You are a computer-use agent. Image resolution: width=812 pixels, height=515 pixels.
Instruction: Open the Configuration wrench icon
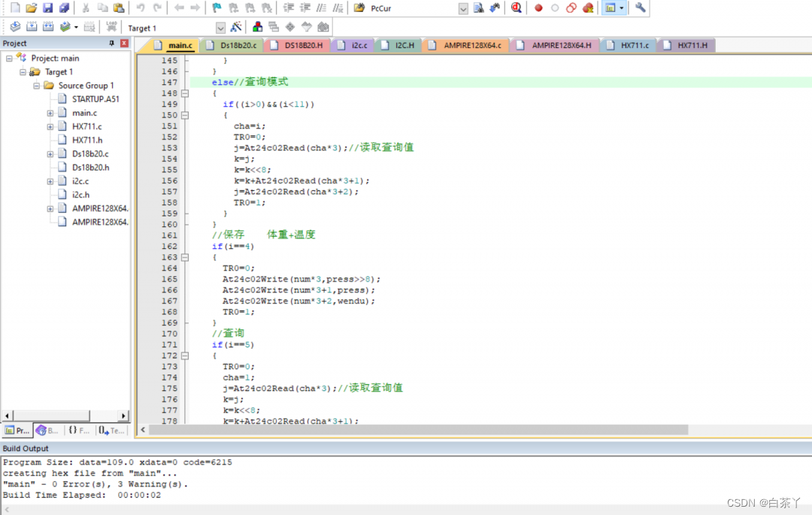(x=641, y=8)
